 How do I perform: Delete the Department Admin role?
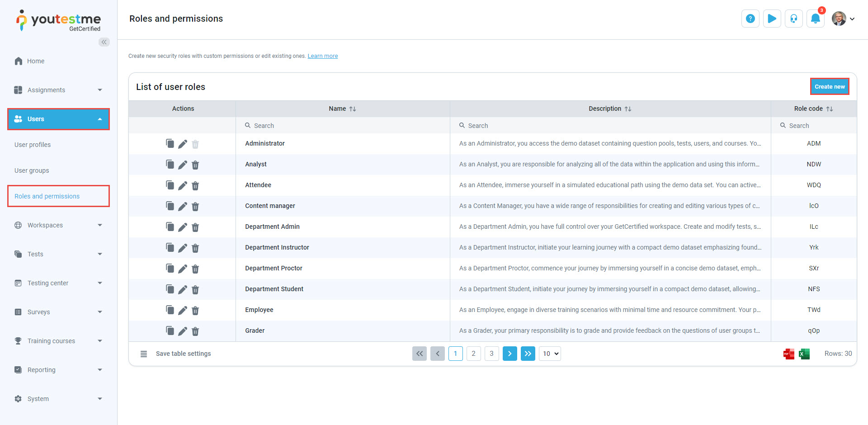point(195,227)
